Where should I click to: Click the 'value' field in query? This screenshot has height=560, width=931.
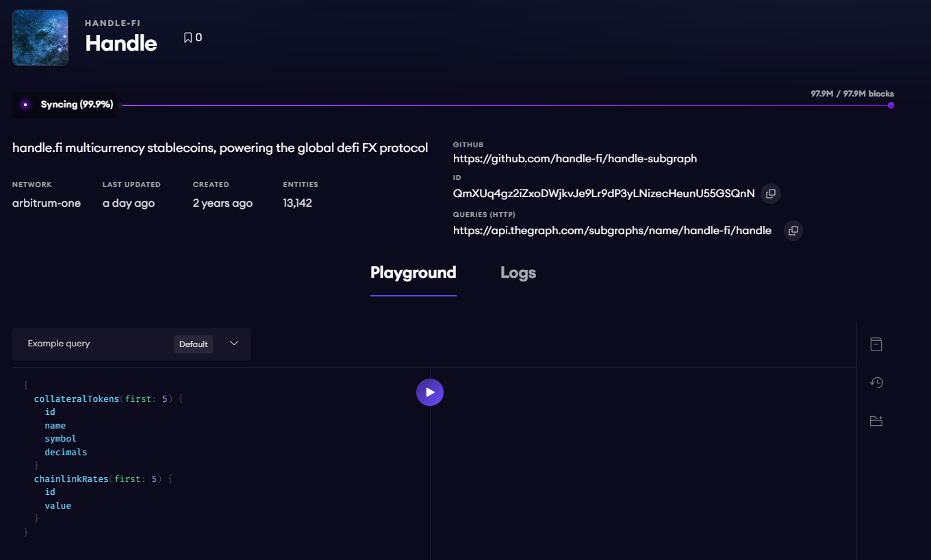pos(58,505)
